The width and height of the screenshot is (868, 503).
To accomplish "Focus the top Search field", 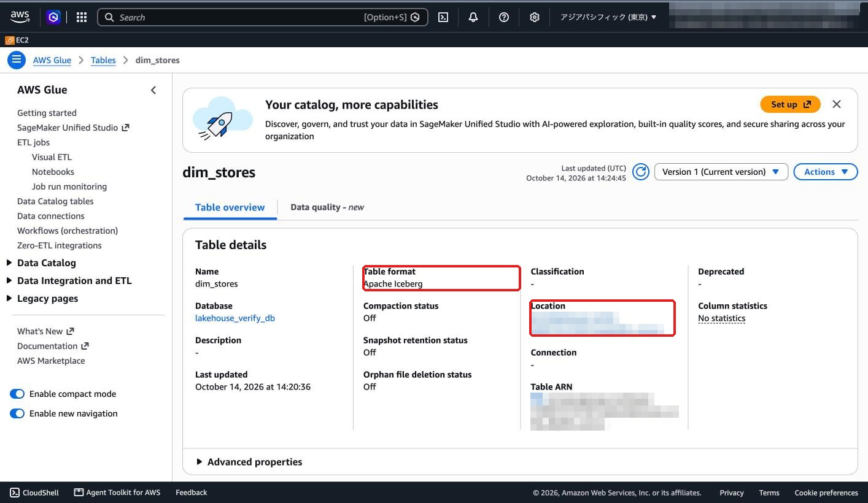I will click(x=263, y=17).
